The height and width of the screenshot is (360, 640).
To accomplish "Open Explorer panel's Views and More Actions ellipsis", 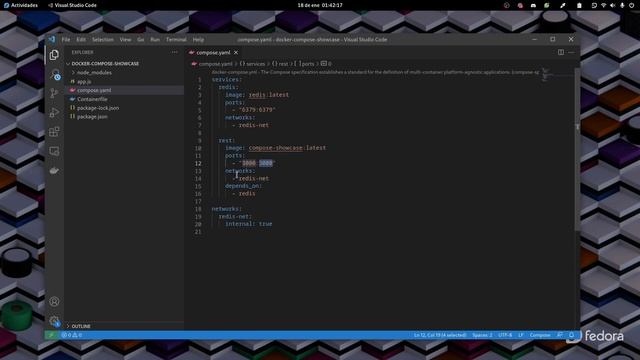I will [x=175, y=52].
